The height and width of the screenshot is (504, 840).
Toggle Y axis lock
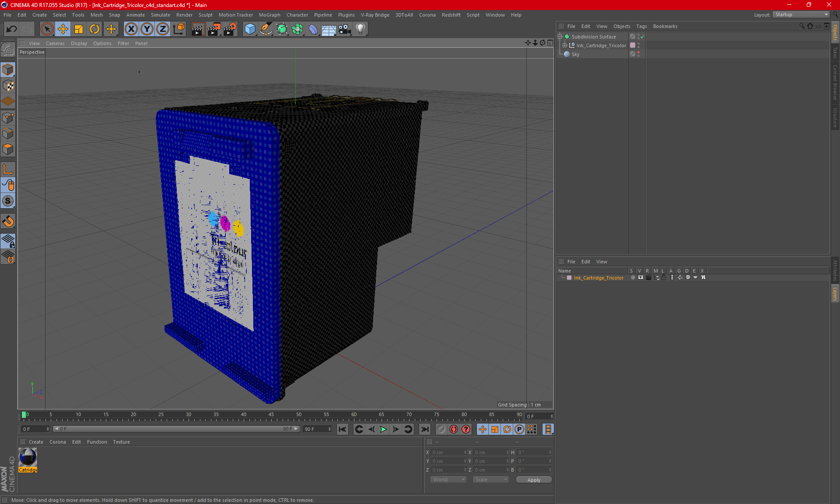click(x=147, y=29)
